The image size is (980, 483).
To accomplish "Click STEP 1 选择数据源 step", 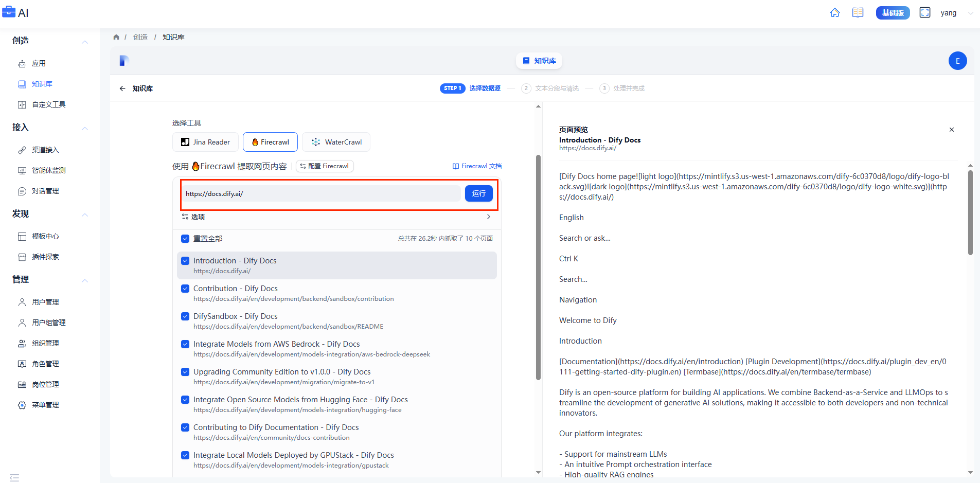I will (x=470, y=88).
